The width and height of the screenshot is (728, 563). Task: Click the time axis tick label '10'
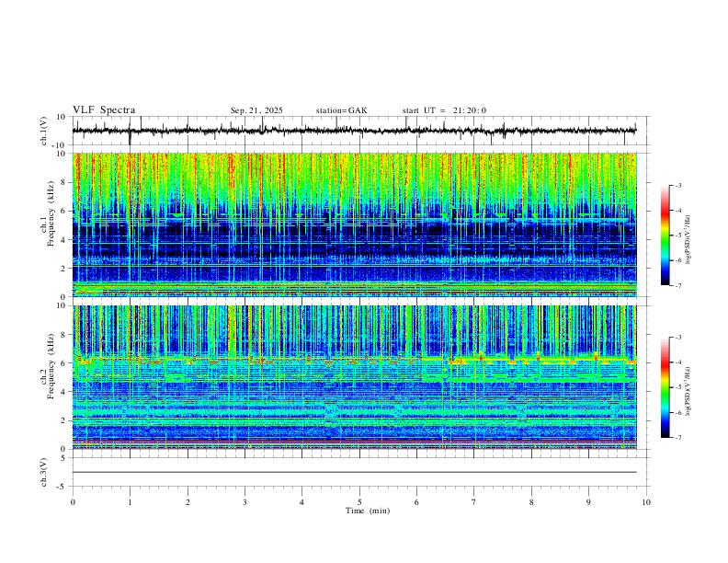pyautogui.click(x=646, y=502)
